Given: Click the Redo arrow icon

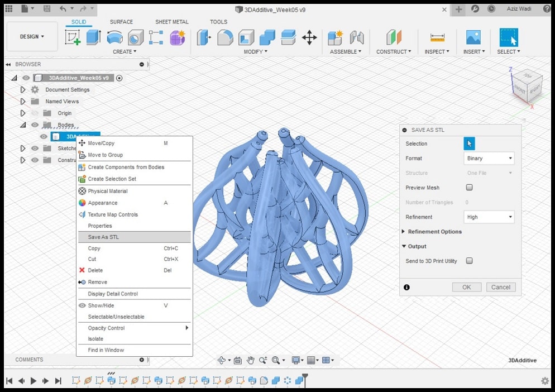Looking at the screenshot, I should tap(83, 9).
